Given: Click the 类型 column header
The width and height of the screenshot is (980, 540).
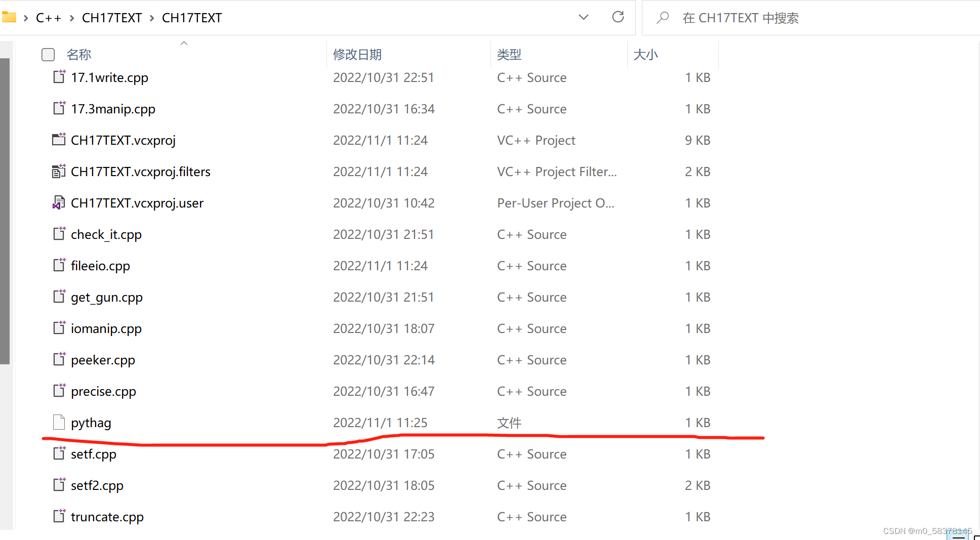Looking at the screenshot, I should [x=509, y=54].
